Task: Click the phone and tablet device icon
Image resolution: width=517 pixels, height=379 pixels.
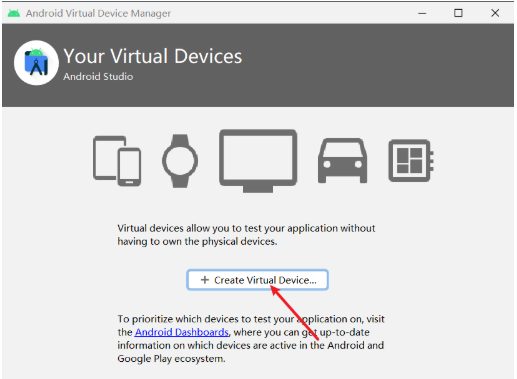Action: (x=117, y=161)
